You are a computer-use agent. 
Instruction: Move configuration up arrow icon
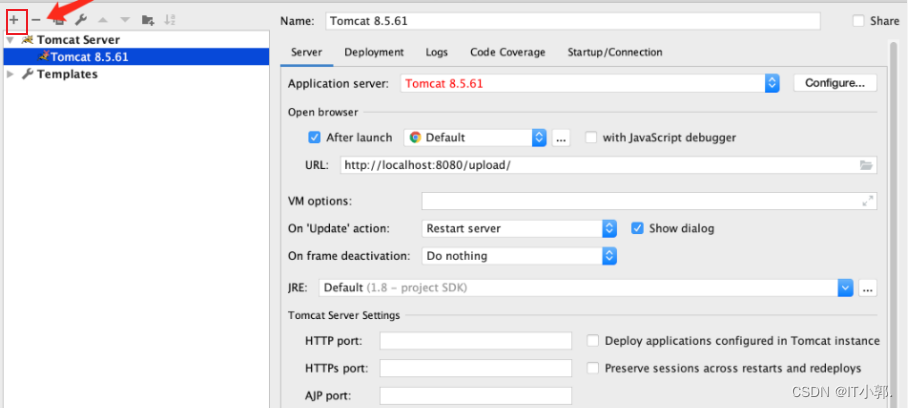pos(103,20)
